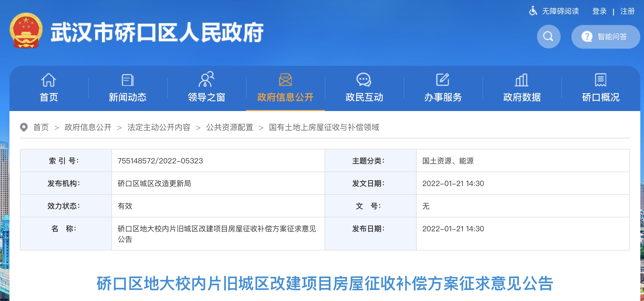
Task: Select the 政府信息公开 navigation tab
Action: (285, 88)
